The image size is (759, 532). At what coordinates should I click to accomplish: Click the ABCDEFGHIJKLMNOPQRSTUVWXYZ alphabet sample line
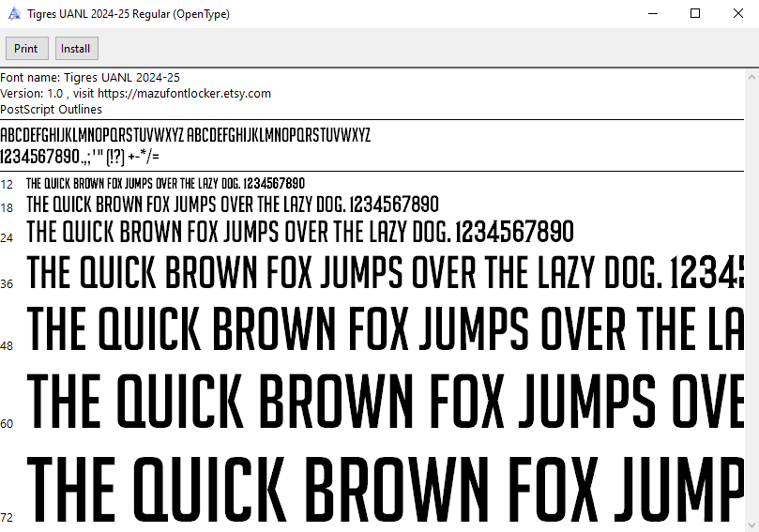coord(185,134)
